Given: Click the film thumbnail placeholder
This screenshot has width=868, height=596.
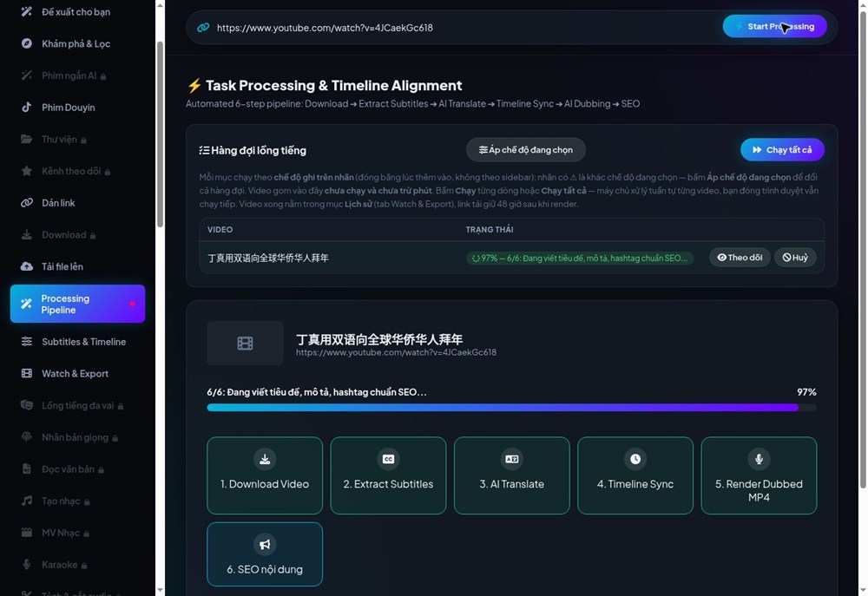Looking at the screenshot, I should coord(246,344).
